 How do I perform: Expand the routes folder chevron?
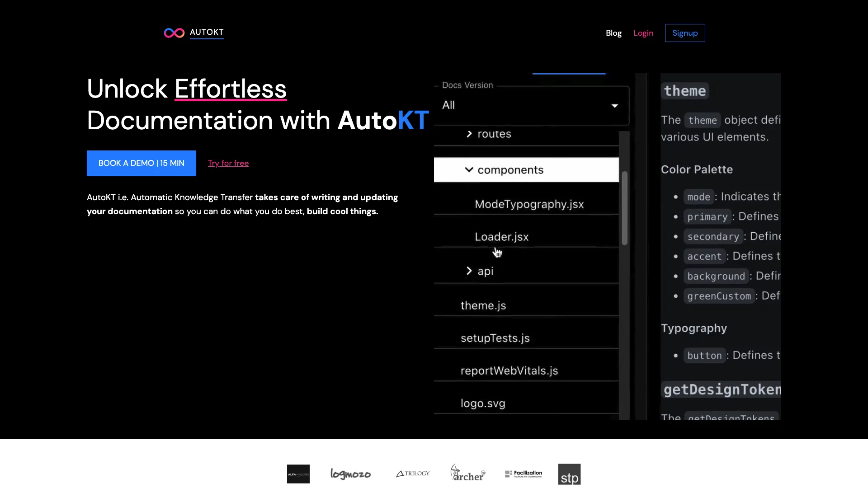point(469,134)
